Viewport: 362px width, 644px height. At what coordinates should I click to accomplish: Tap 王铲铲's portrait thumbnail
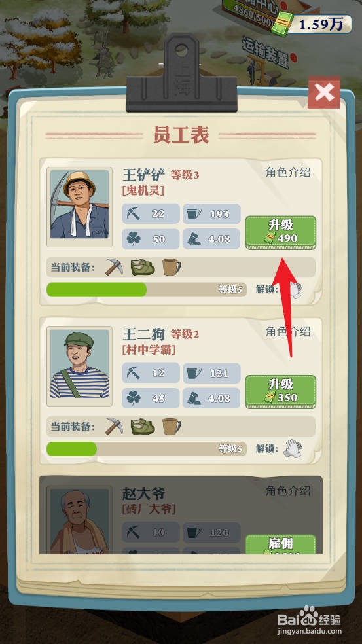(x=79, y=207)
